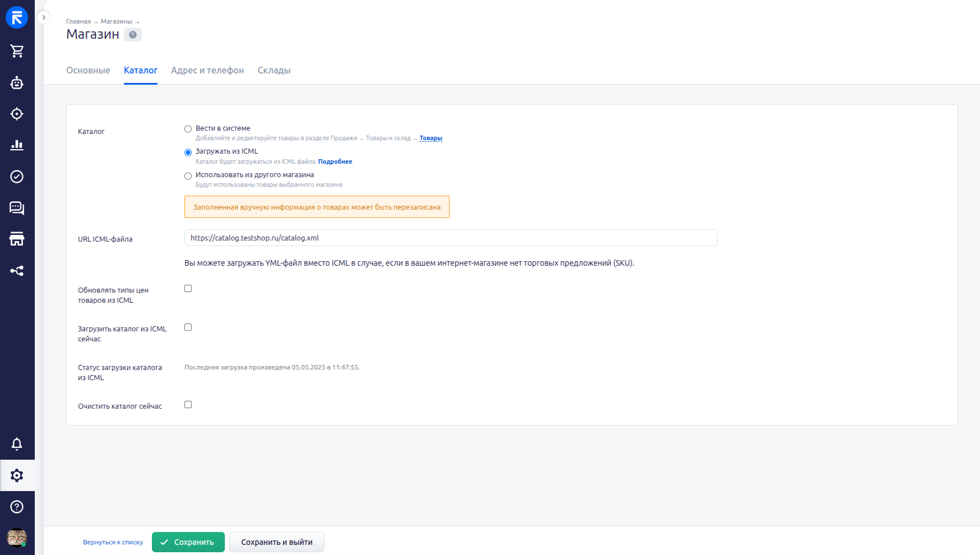This screenshot has height=555, width=980.
Task: Click the robot automation icon in sidebar
Action: pyautogui.click(x=17, y=83)
